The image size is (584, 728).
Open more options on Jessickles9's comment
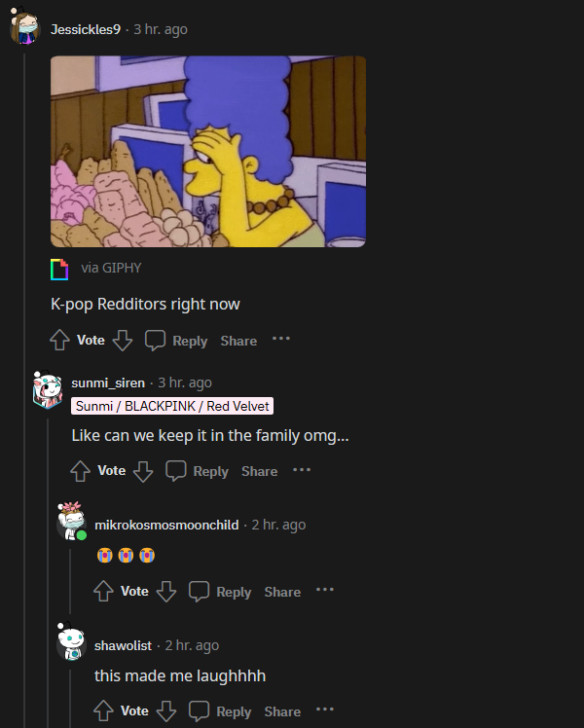(x=281, y=339)
